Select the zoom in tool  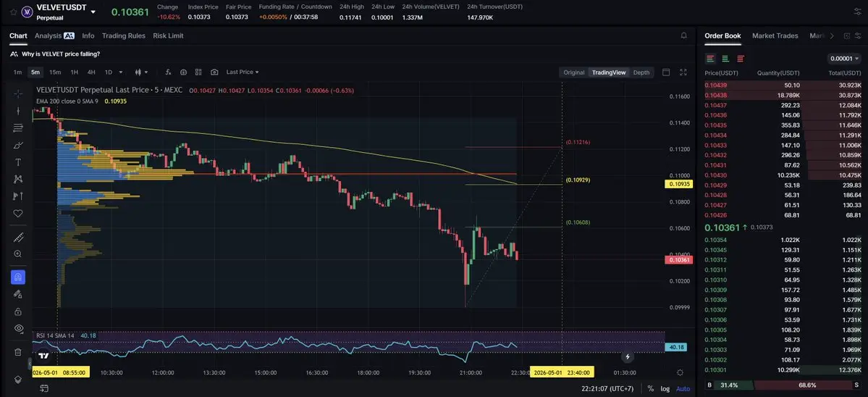(x=17, y=254)
